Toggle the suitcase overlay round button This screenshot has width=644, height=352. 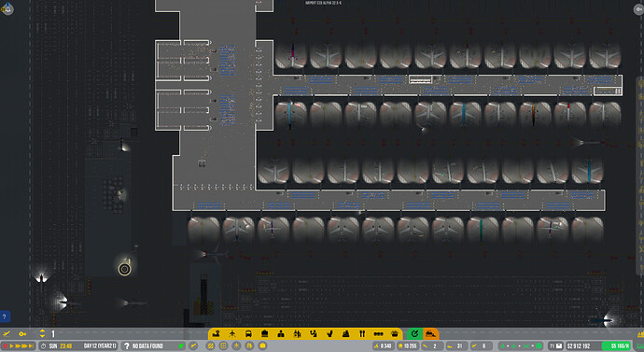[262, 346]
